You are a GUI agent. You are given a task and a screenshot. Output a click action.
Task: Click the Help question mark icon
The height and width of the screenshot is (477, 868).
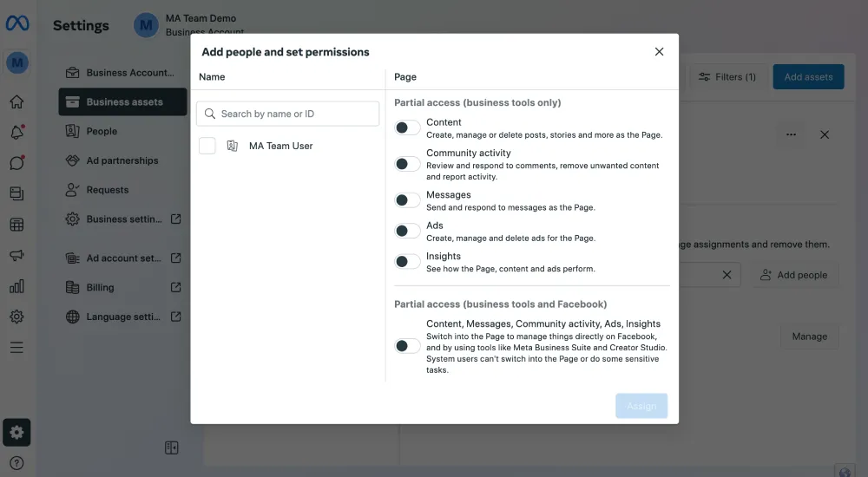coord(16,463)
